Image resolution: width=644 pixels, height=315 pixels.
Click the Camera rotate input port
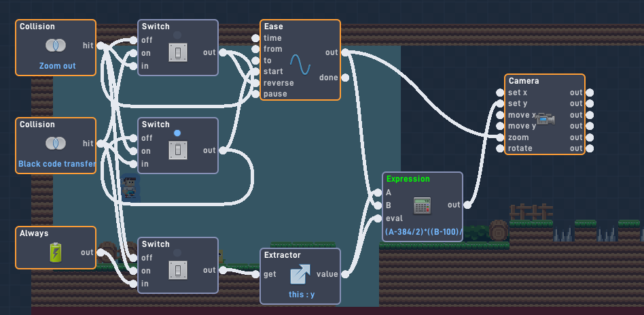[x=500, y=148]
